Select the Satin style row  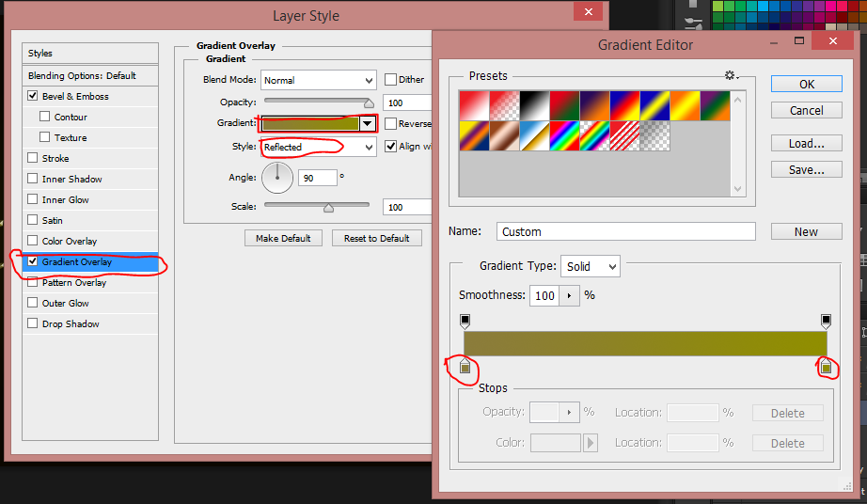coord(90,220)
